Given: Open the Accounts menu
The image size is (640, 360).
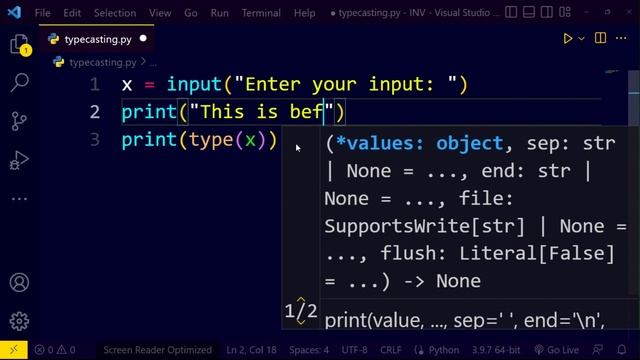Looking at the screenshot, I should click(19, 282).
